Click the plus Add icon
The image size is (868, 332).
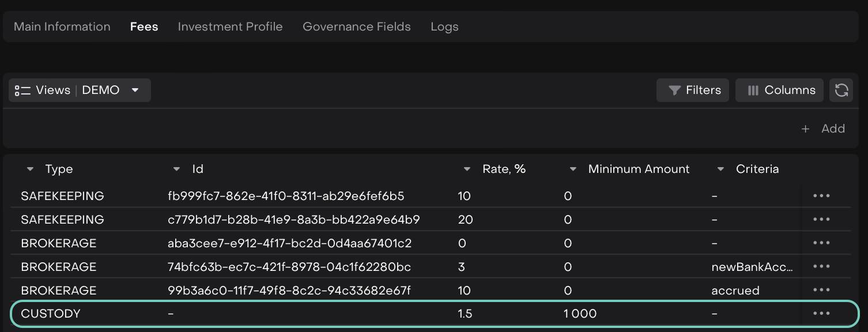click(x=805, y=129)
